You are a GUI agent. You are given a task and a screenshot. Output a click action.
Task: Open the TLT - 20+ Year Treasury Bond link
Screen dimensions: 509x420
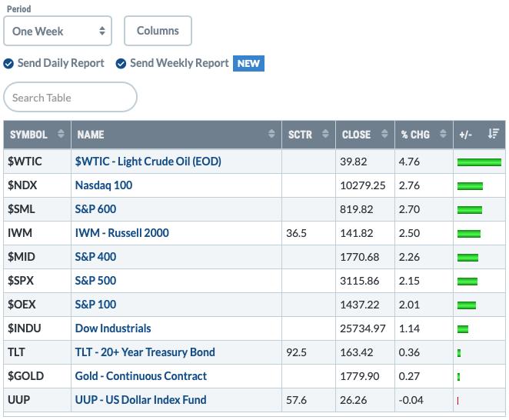click(x=145, y=352)
